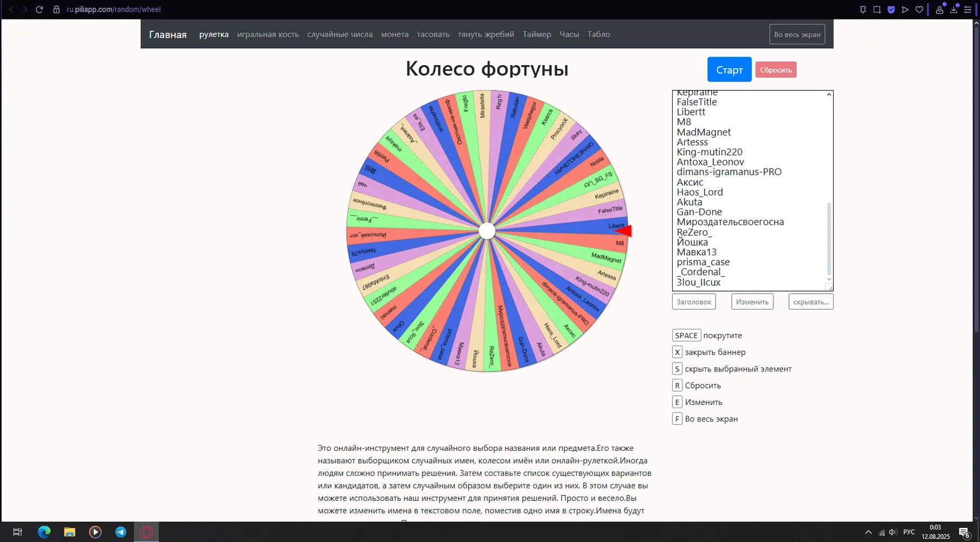Click the Заголовок button
Screen dimensions: 980x542
(x=694, y=302)
